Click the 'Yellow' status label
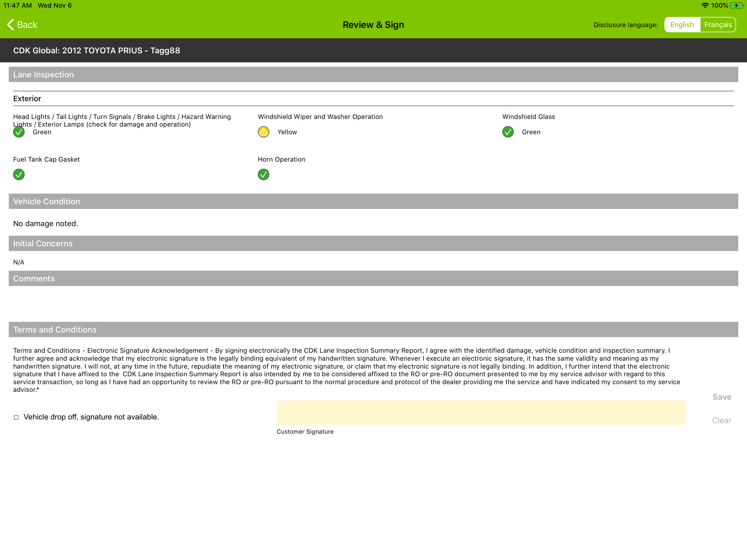The image size is (747, 560). pos(287,132)
